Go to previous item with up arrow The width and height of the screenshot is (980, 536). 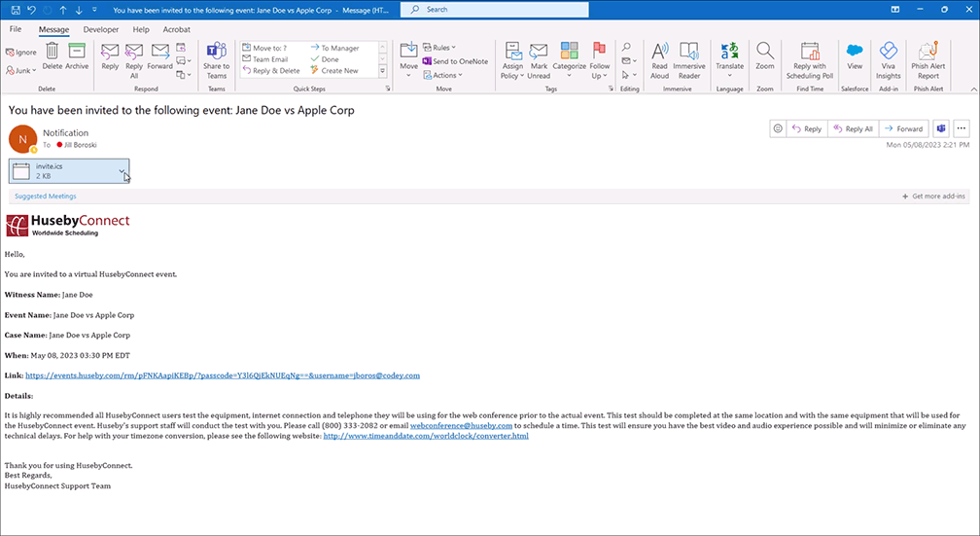63,10
